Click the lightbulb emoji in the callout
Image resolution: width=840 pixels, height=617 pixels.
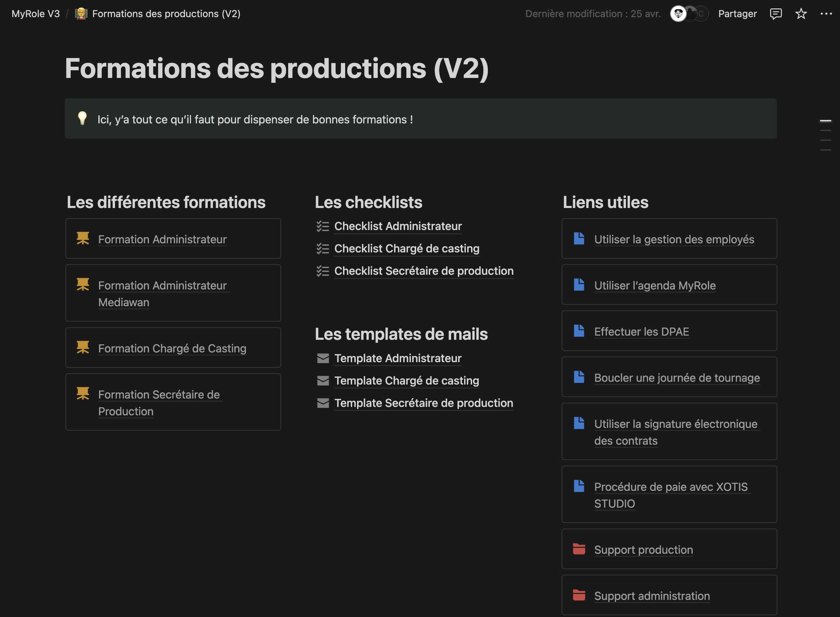pyautogui.click(x=83, y=119)
